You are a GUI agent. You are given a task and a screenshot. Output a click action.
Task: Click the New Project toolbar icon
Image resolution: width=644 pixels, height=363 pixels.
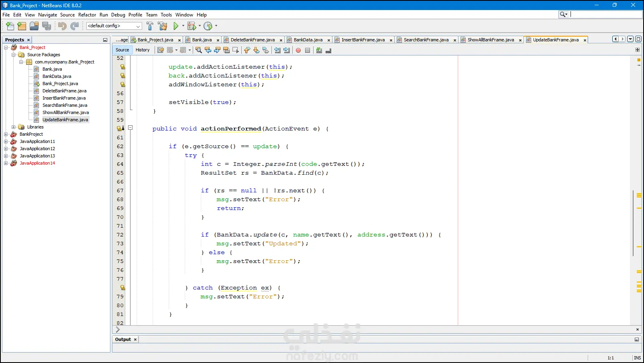[22, 26]
